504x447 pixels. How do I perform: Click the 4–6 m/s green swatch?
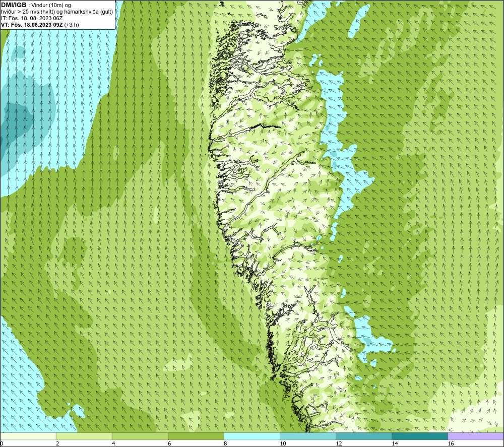coord(140,436)
